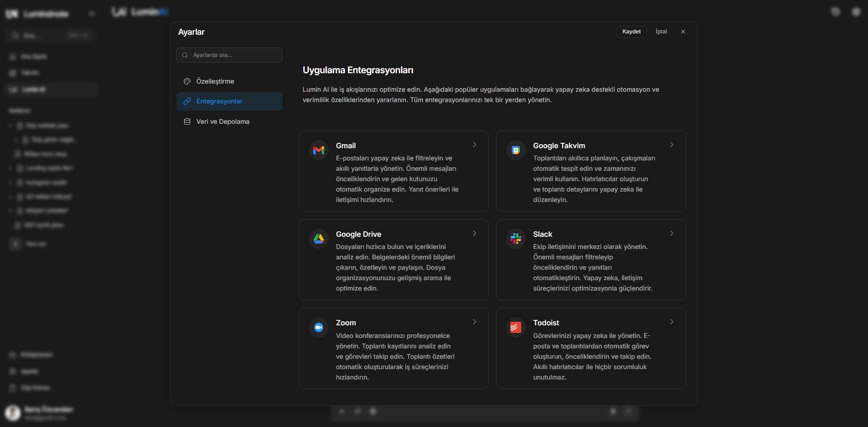The image size is (868, 427).
Task: Click the Google Drive triangle logo icon
Action: [319, 239]
